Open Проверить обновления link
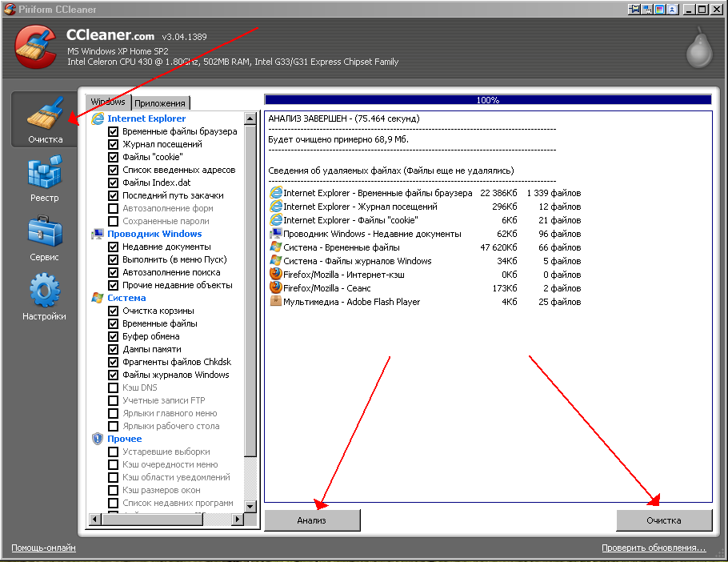Viewport: 728px width, 562px height. pyautogui.click(x=654, y=548)
